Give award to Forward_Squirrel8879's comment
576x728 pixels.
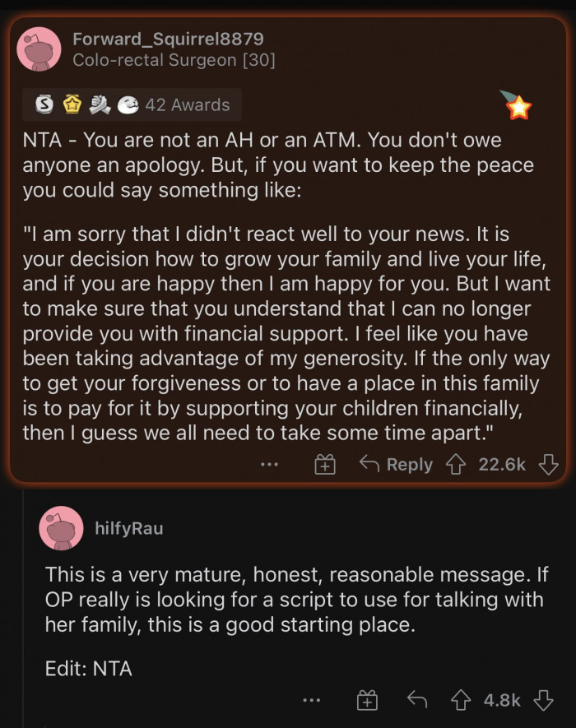point(325,465)
